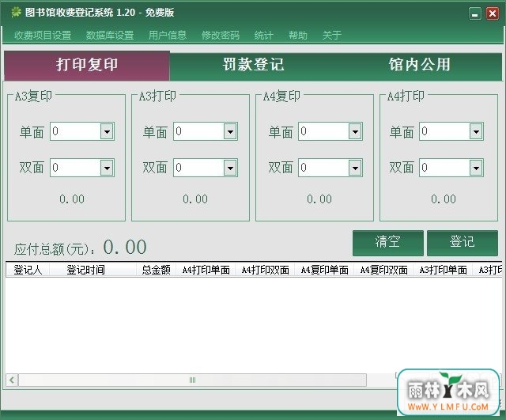Click the 登记 button
This screenshot has height=420, width=506.
[x=463, y=243]
